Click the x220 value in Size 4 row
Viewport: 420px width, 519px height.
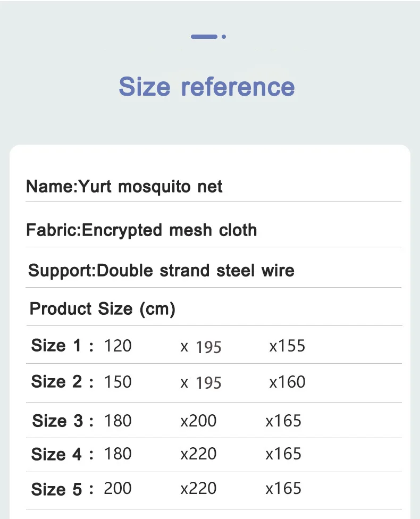pyautogui.click(x=198, y=454)
